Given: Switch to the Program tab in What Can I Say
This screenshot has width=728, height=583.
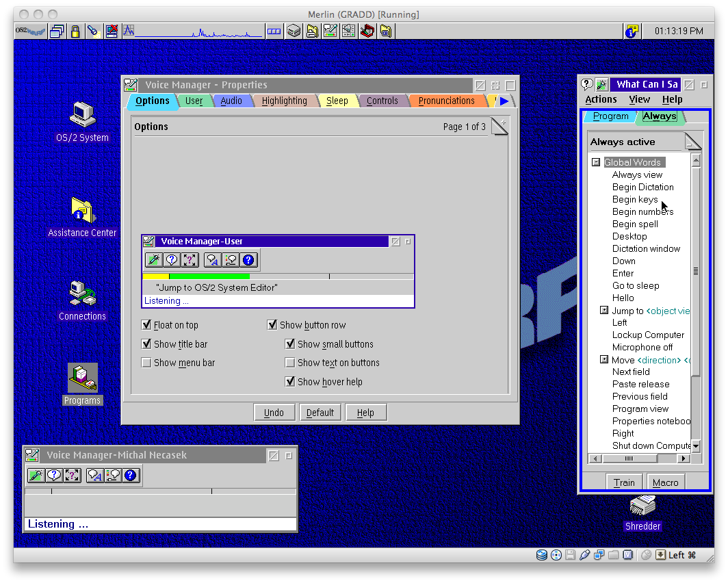Looking at the screenshot, I should point(610,116).
